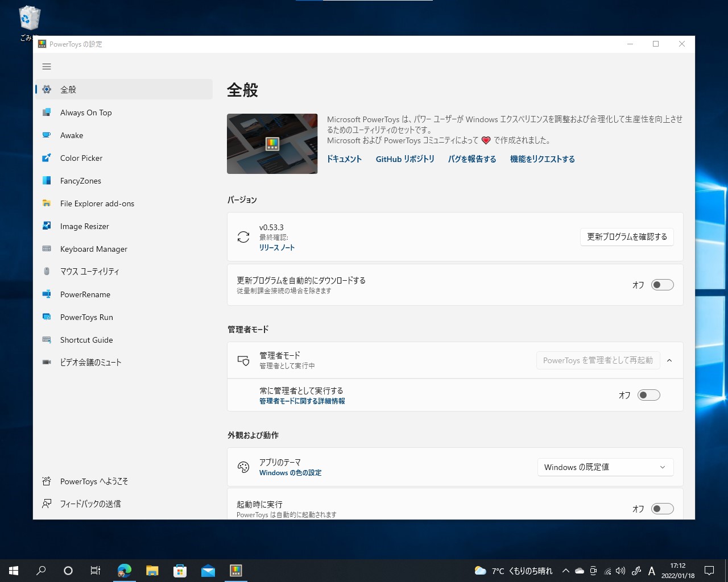Click the PowerToys banner thumbnail image
The height and width of the screenshot is (582, 728).
point(272,144)
